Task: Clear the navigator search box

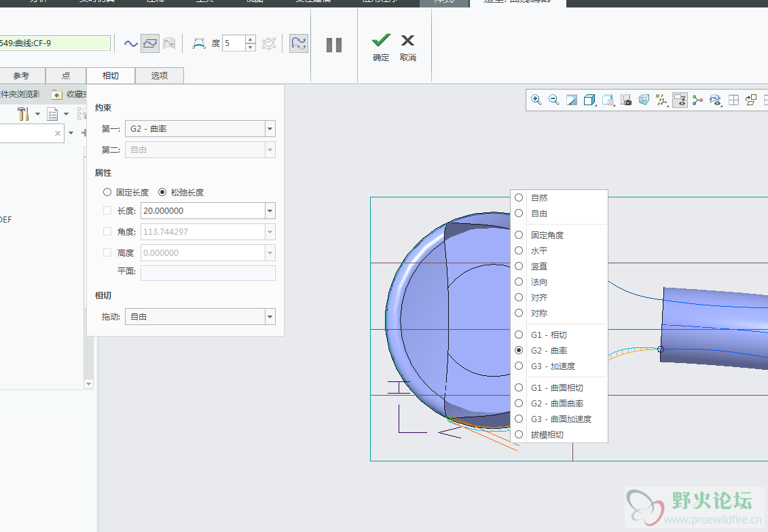Action: click(x=58, y=133)
